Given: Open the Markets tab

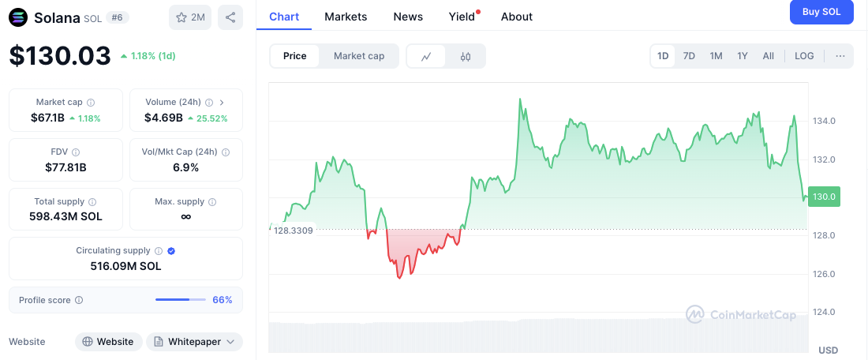Looking at the screenshot, I should (346, 17).
